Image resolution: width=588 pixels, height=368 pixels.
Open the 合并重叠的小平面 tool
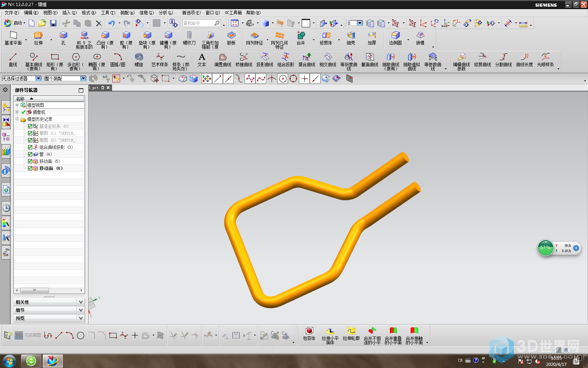[393, 336]
